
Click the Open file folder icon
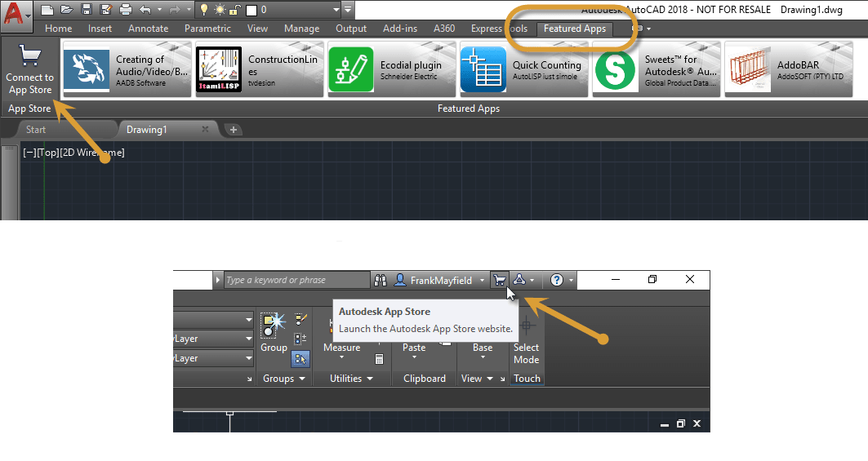click(x=66, y=10)
